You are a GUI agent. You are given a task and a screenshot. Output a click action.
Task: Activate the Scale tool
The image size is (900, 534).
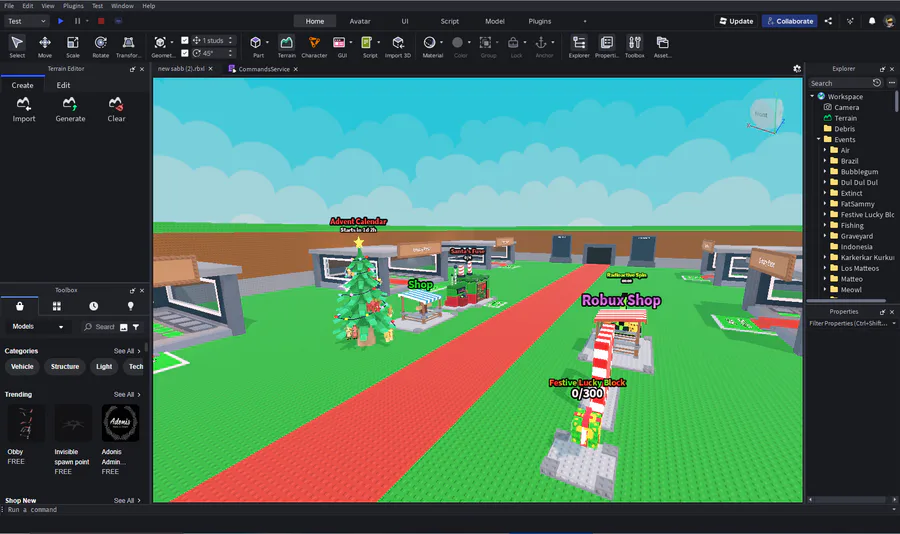(x=73, y=47)
